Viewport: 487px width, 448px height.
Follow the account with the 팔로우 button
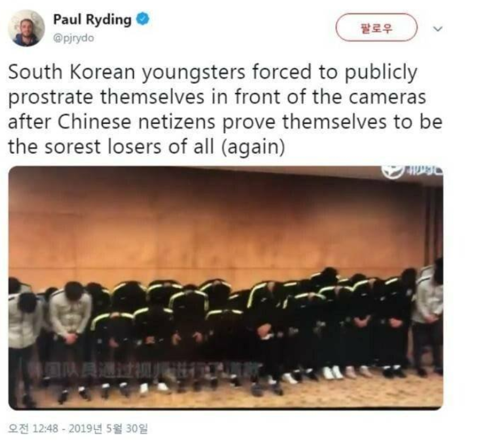(x=376, y=28)
